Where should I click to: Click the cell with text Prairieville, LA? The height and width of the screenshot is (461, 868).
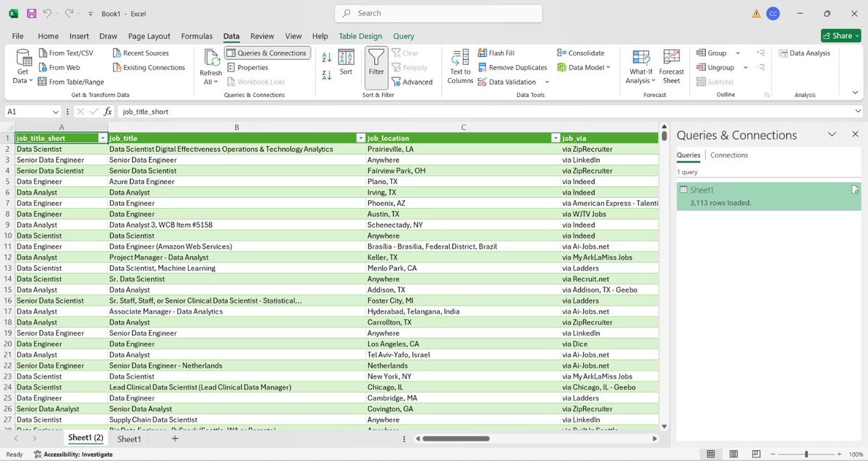tap(464, 149)
